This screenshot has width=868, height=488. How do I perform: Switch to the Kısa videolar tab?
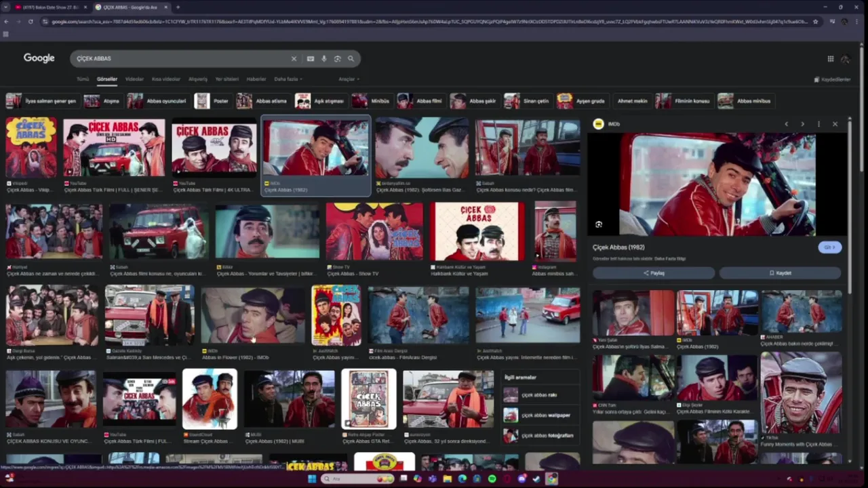[x=166, y=79]
